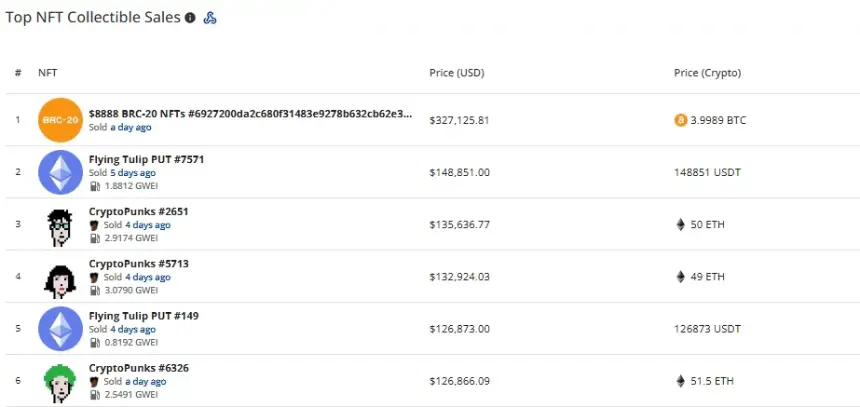Screen dimensions: 860x407
Task: Click the blue webhook icon next to the title
Action: pyautogui.click(x=210, y=18)
